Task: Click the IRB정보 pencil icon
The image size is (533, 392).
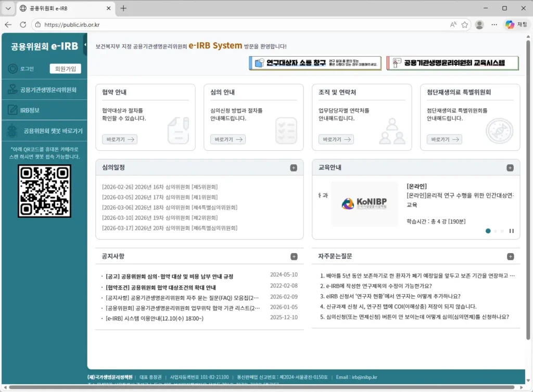Action: 11,110
